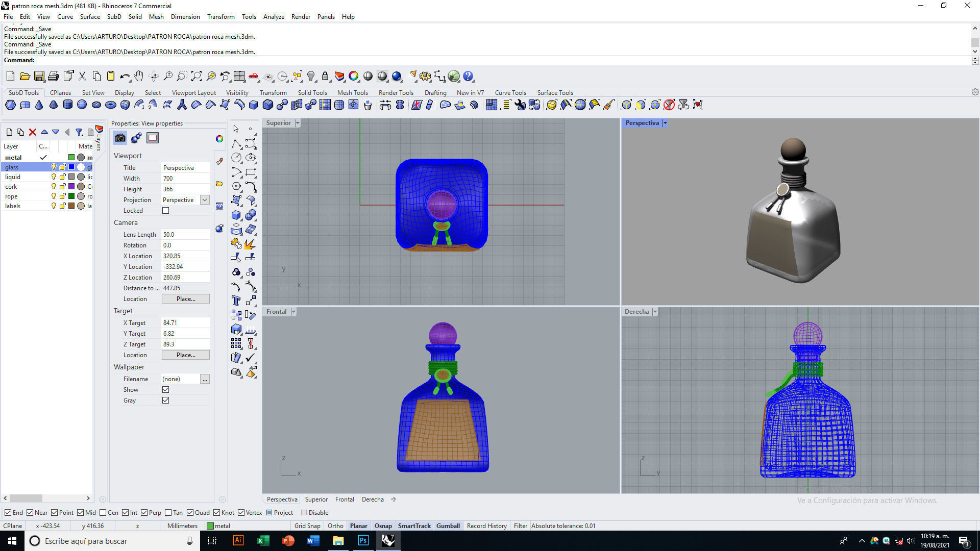The image size is (980, 551).
Task: Click the Zoom Extents icon
Action: (x=197, y=77)
